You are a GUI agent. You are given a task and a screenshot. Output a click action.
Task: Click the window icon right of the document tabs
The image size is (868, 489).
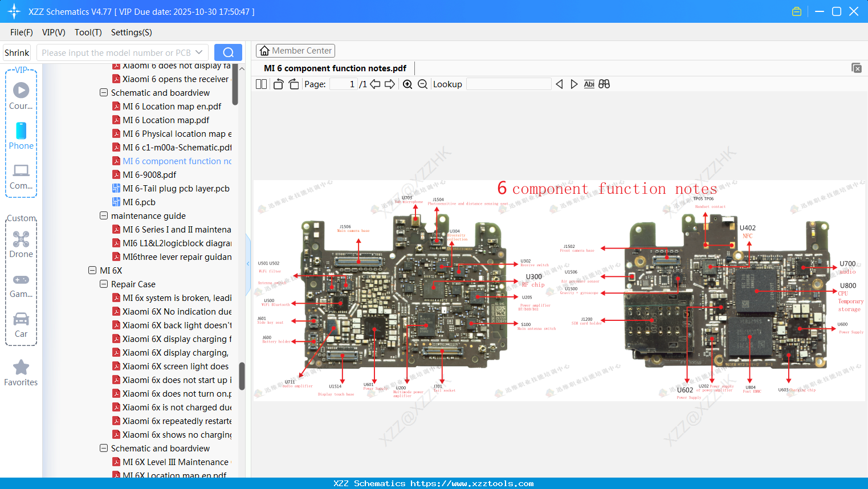click(857, 68)
